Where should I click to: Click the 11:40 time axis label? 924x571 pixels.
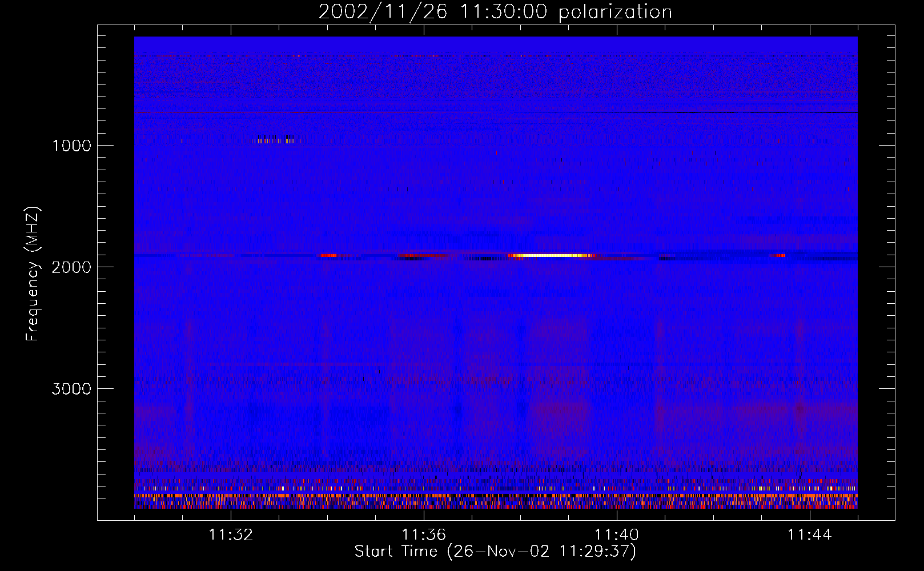(x=617, y=535)
